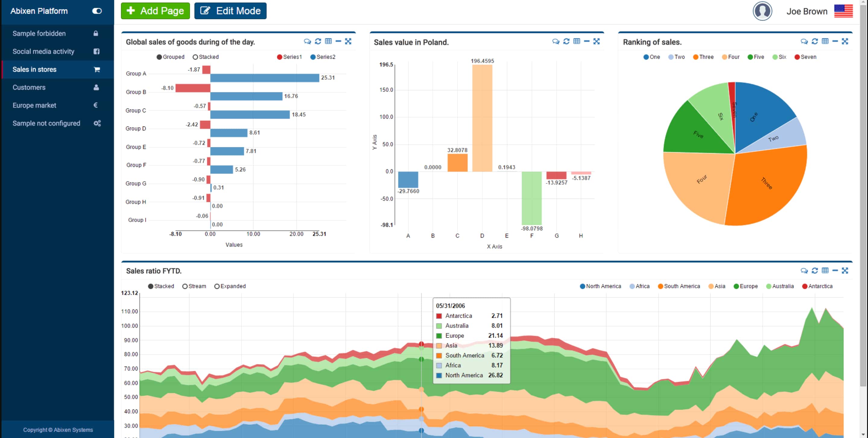Toggle the switch next to Abixen Platform
This screenshot has width=868, height=438.
pos(97,11)
